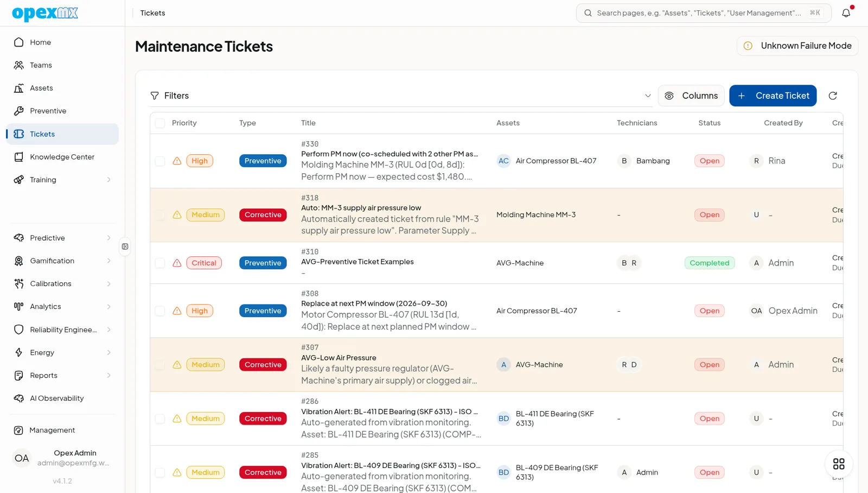Expand the Predictive submenu chevron
Image resolution: width=868 pixels, height=493 pixels.
coord(108,238)
